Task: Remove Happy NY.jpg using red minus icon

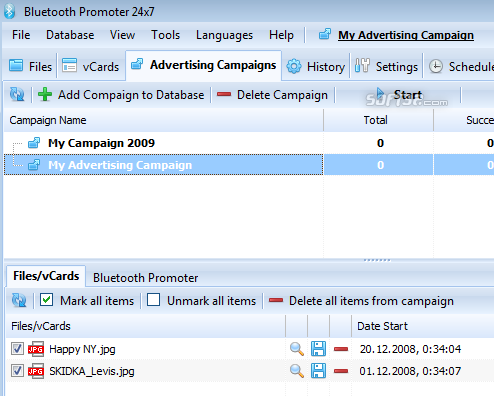Action: 341,349
